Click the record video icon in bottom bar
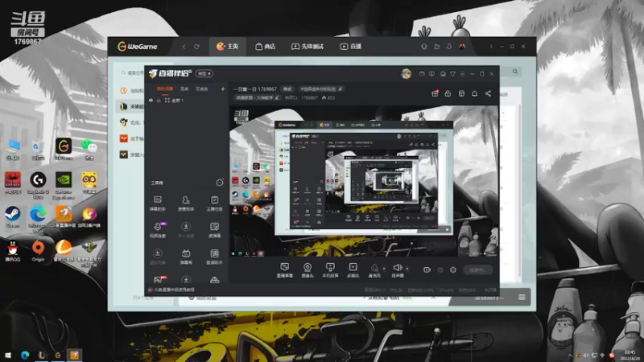This screenshot has height=362, width=644. coord(427,269)
